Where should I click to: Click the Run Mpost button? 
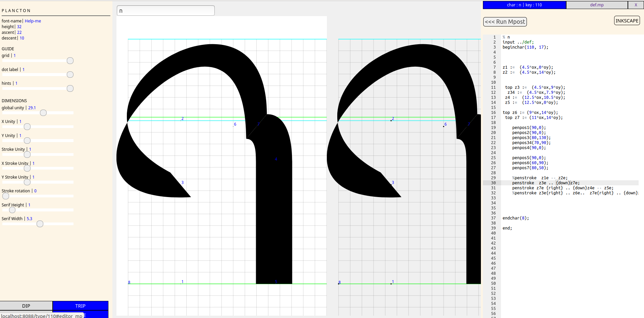click(505, 22)
